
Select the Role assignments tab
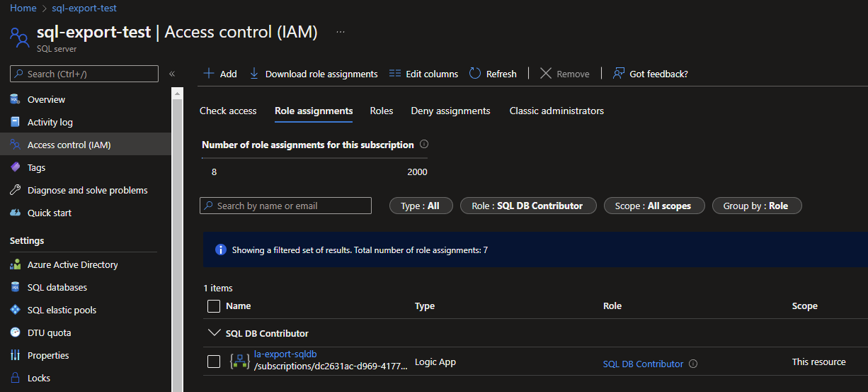pyautogui.click(x=314, y=111)
